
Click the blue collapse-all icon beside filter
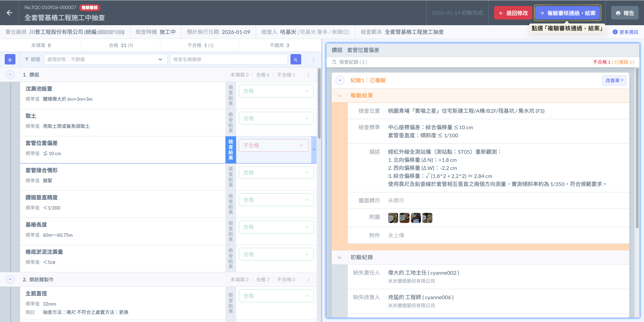10,59
